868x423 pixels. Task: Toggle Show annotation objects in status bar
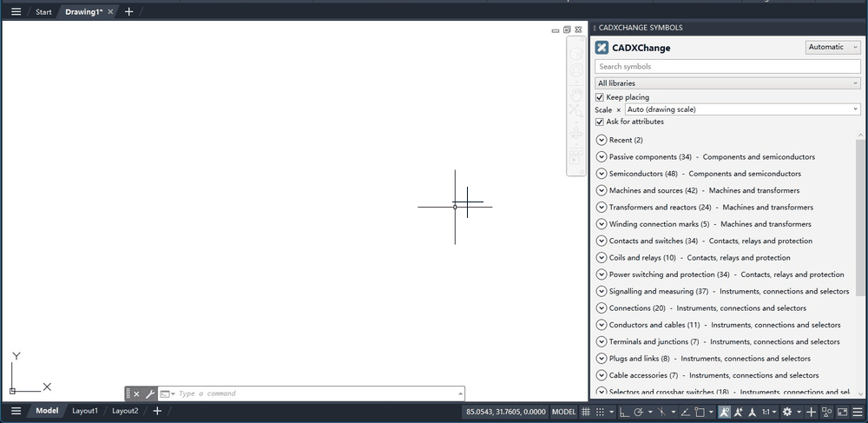tap(724, 412)
